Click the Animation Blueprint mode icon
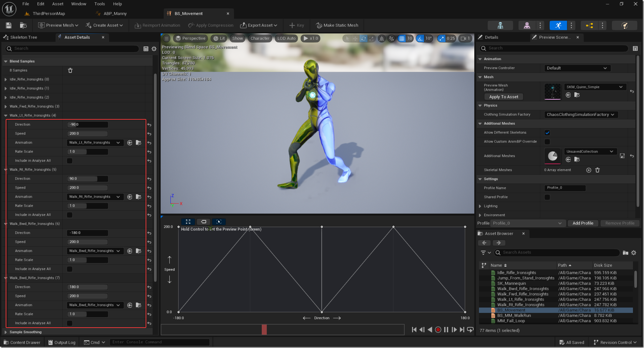Image resolution: width=644 pixels, height=348 pixels. (589, 25)
